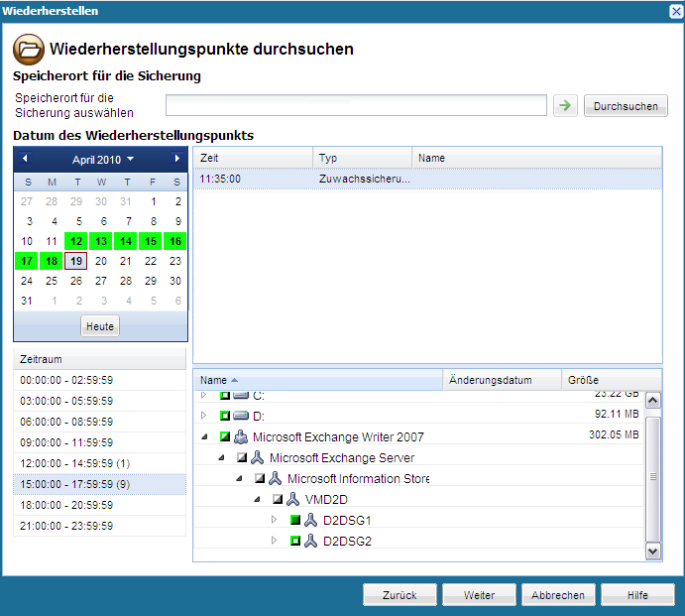Image resolution: width=685 pixels, height=616 pixels.
Task: Click the Abbrechen button
Action: [558, 595]
